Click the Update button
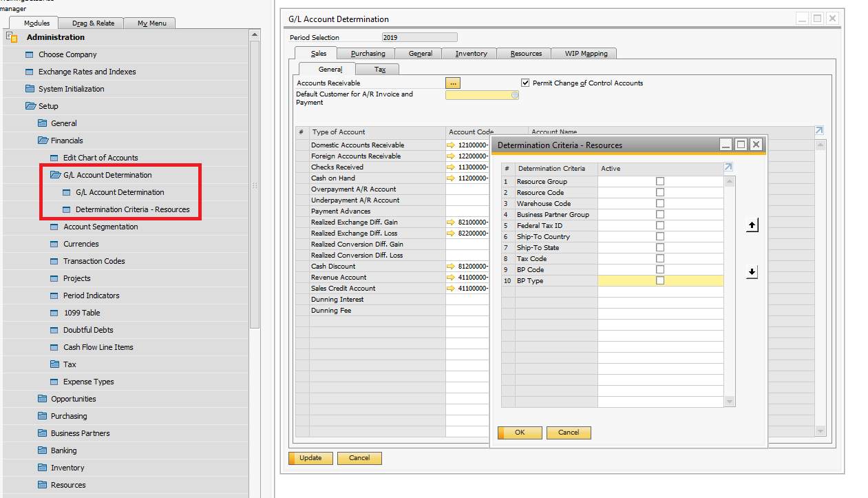This screenshot has width=868, height=498. coord(310,458)
